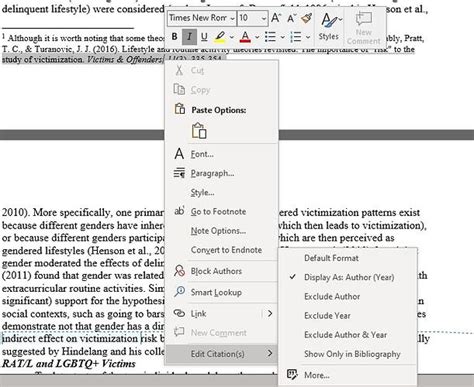This screenshot has width=474, height=387.
Task: Open font color dropdown arrow
Action: (x=257, y=37)
